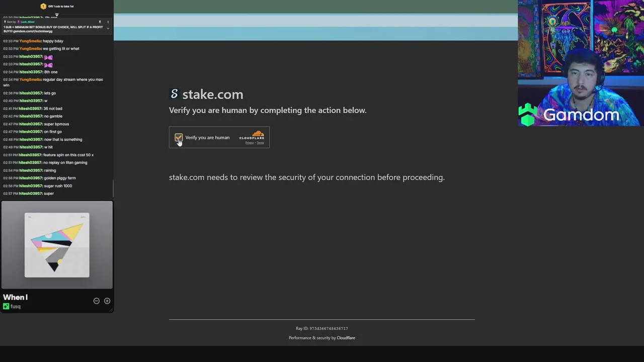Click chat message '8th one'
Screen dimensions: 644x362
(x=51, y=72)
